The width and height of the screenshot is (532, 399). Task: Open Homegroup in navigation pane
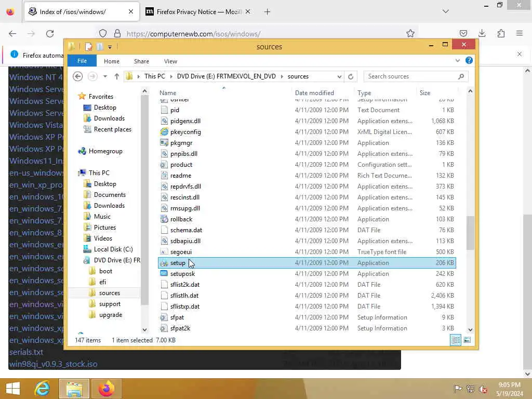pos(105,151)
